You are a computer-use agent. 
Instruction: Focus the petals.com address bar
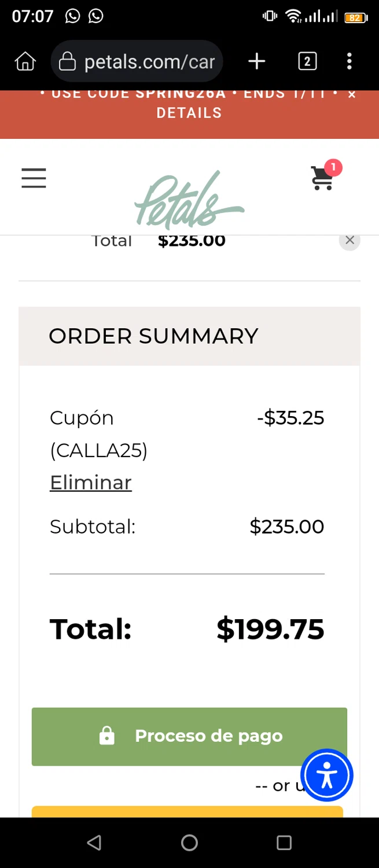149,61
